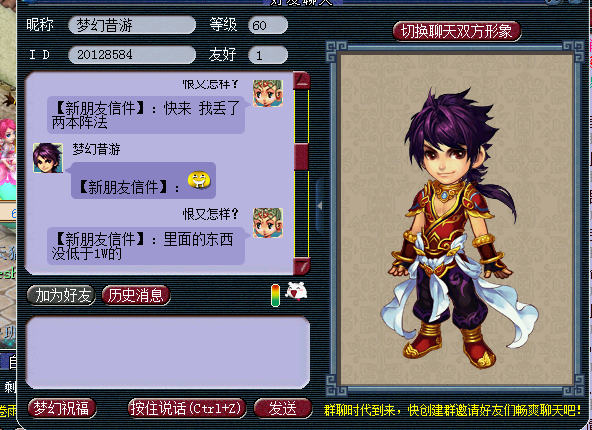Click the scroll up arrow in chat
592x430 pixels.
(x=302, y=81)
